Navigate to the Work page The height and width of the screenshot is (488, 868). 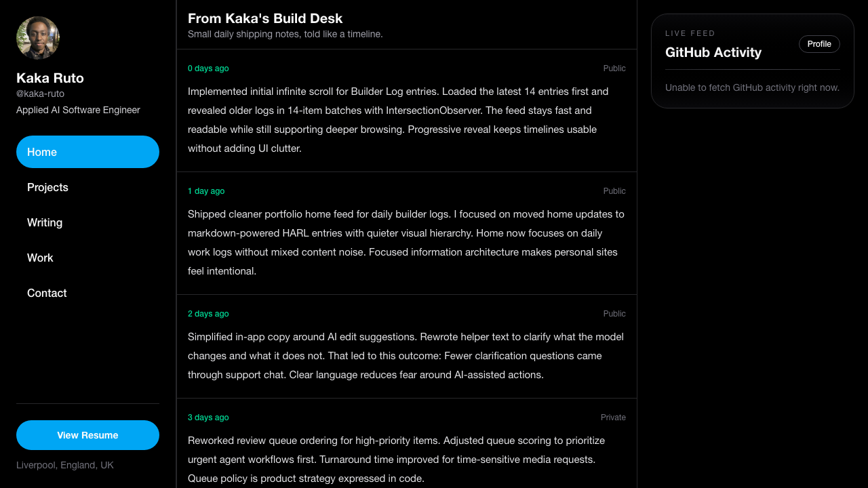[40, 258]
